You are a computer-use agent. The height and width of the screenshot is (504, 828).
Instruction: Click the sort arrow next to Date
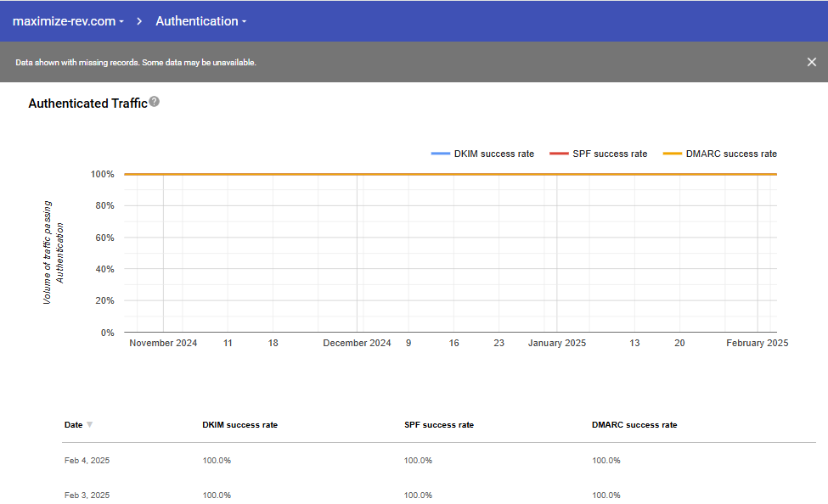click(90, 425)
